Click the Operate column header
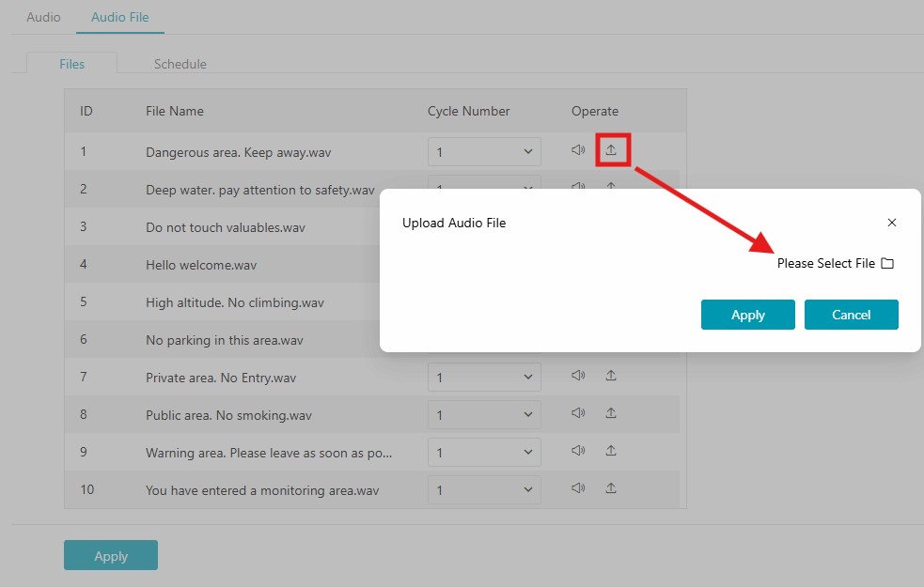 click(x=595, y=111)
